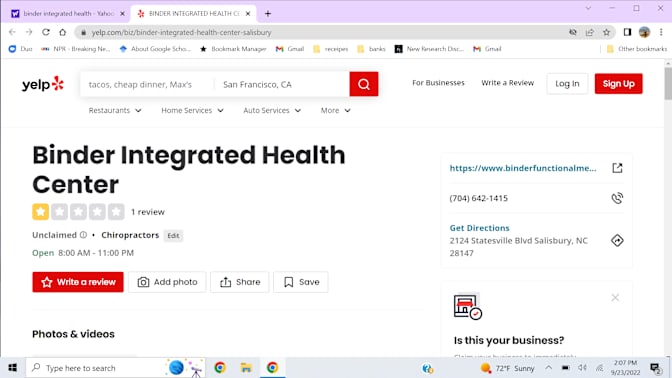The height and width of the screenshot is (378, 672).
Task: Expand the Home Services dropdown
Action: 192,110
